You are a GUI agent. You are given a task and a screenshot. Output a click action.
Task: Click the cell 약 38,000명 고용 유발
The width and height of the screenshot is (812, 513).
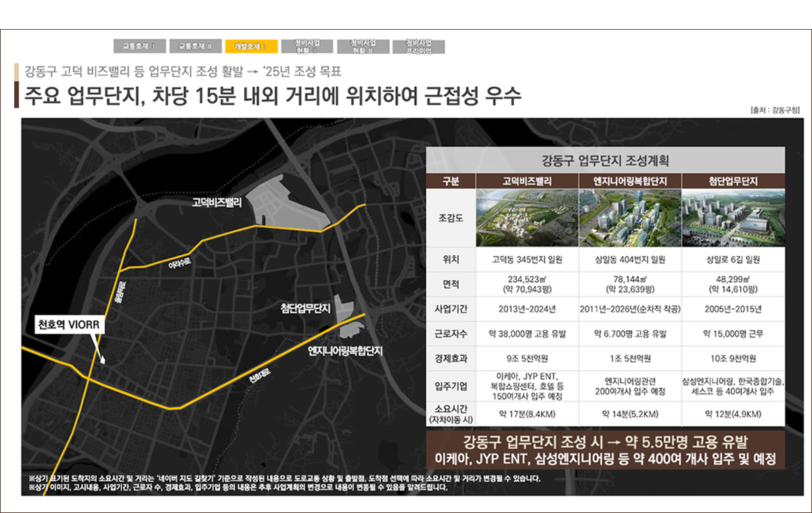(528, 334)
